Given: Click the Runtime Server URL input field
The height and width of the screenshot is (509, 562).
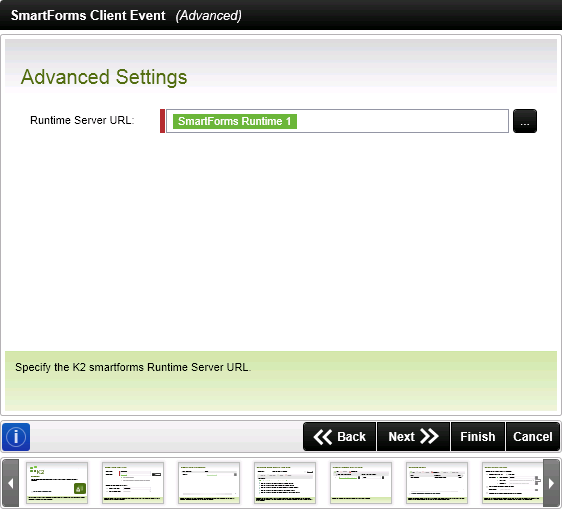Looking at the screenshot, I should pos(337,121).
